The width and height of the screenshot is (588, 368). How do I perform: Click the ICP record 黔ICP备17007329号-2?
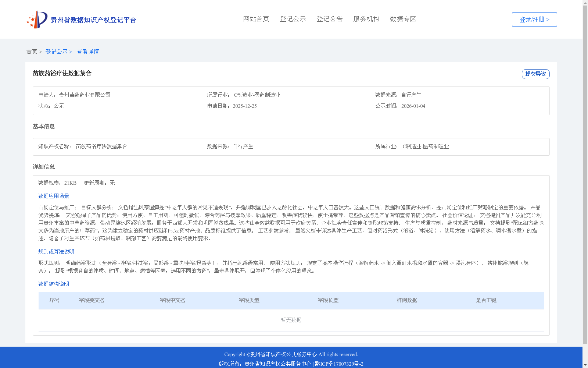[x=339, y=364]
